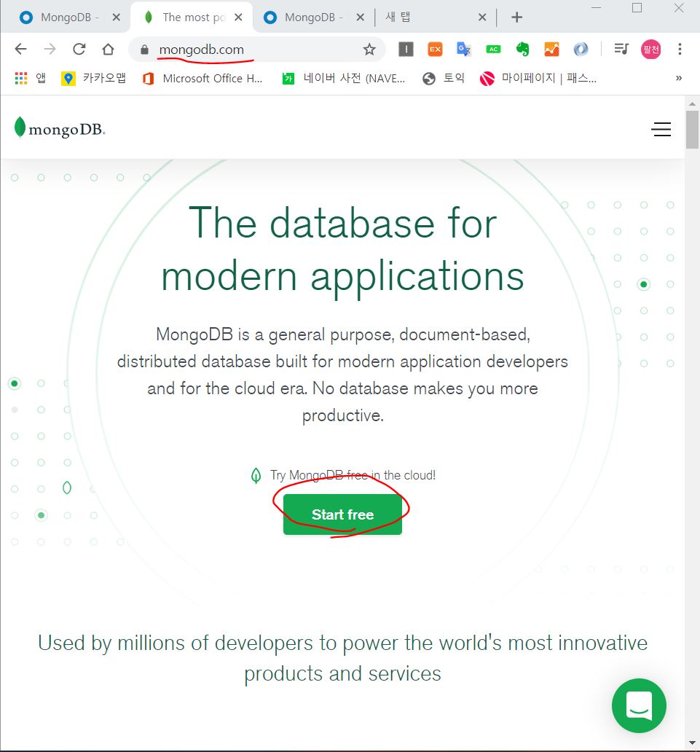Screen dimensions: 700x752
Task: Open the pink Chrome profile avatar
Action: coord(650,49)
